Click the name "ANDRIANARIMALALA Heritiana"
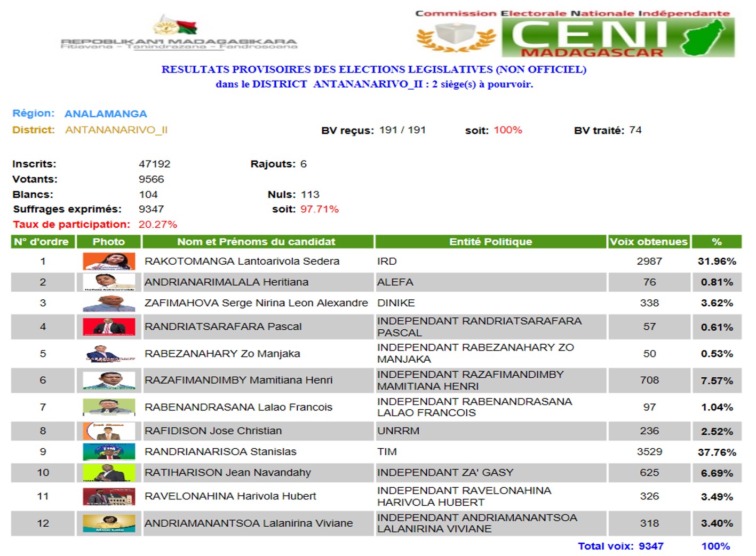This screenshot has height=556, width=756. pyautogui.click(x=227, y=282)
